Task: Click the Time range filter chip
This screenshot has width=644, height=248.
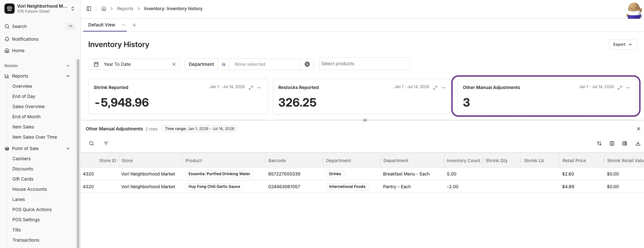Action: (x=200, y=129)
